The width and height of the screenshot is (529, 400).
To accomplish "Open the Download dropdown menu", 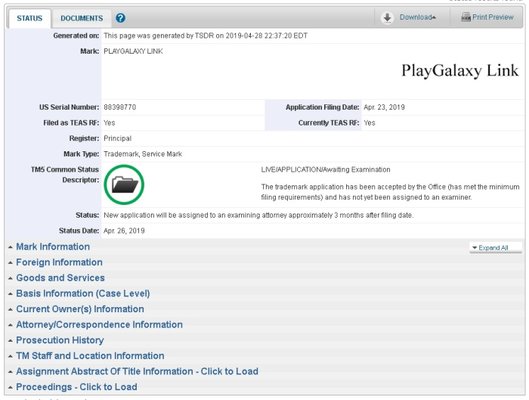I will (417, 17).
